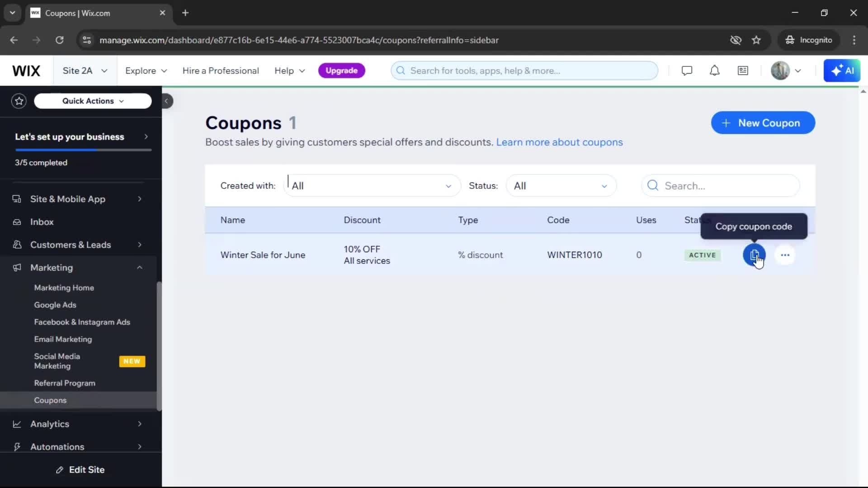This screenshot has height=488, width=868.
Task: Click the browser address bar URL
Action: (x=299, y=40)
